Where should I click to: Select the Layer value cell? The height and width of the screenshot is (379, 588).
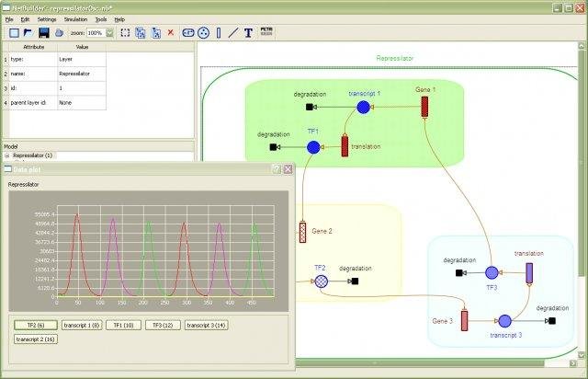[82, 60]
